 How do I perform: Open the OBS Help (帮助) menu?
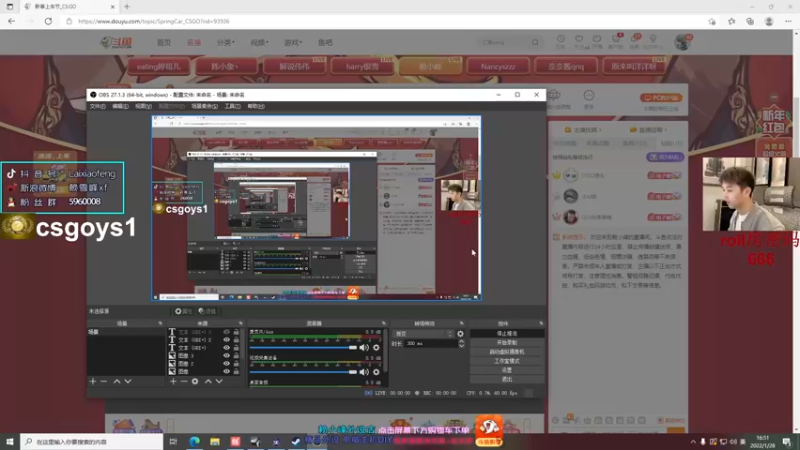(x=256, y=106)
